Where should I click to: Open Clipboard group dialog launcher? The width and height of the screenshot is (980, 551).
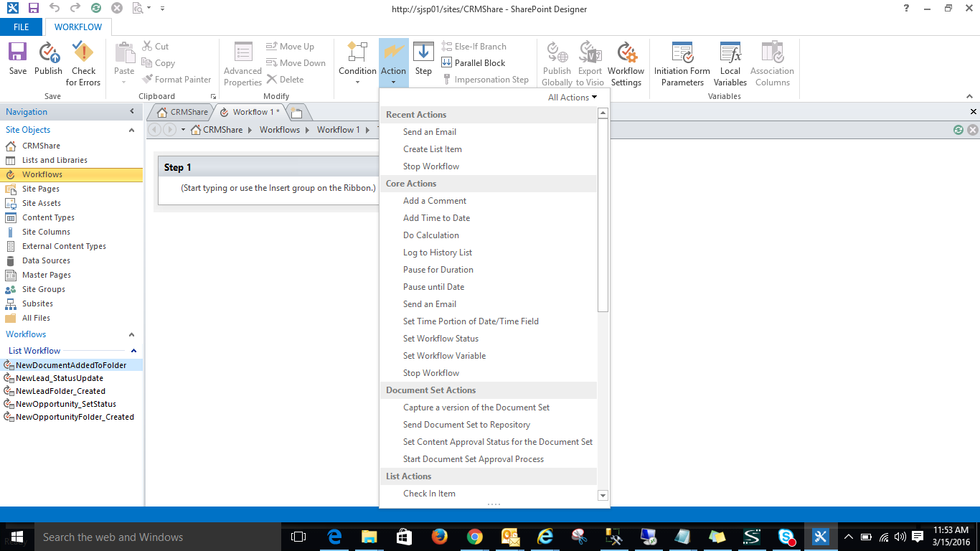pos(213,96)
